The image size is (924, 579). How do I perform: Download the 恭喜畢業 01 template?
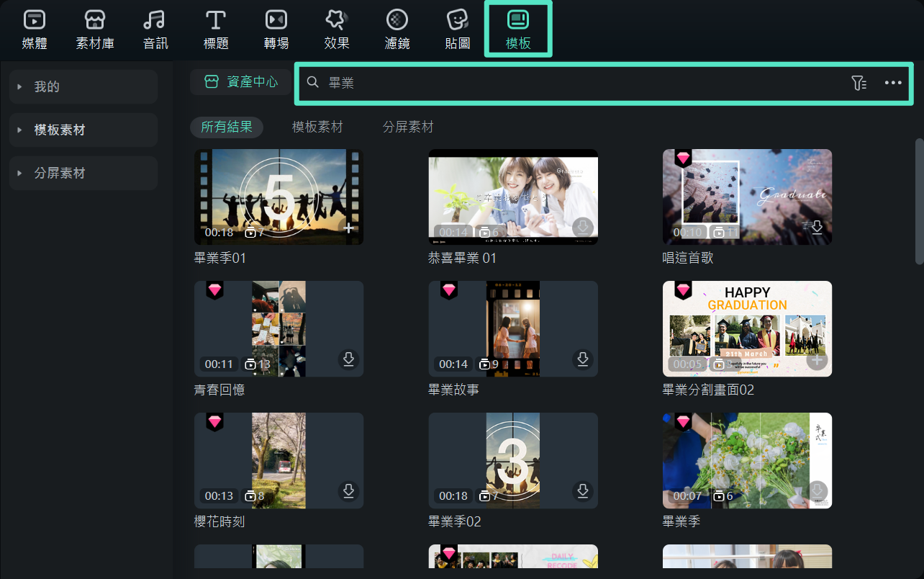(583, 228)
